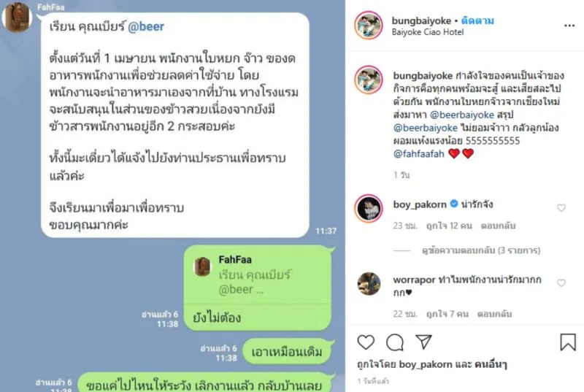Open boy_pakorn's profile avatar
Image resolution: width=584 pixels, height=392 pixels.
click(369, 208)
